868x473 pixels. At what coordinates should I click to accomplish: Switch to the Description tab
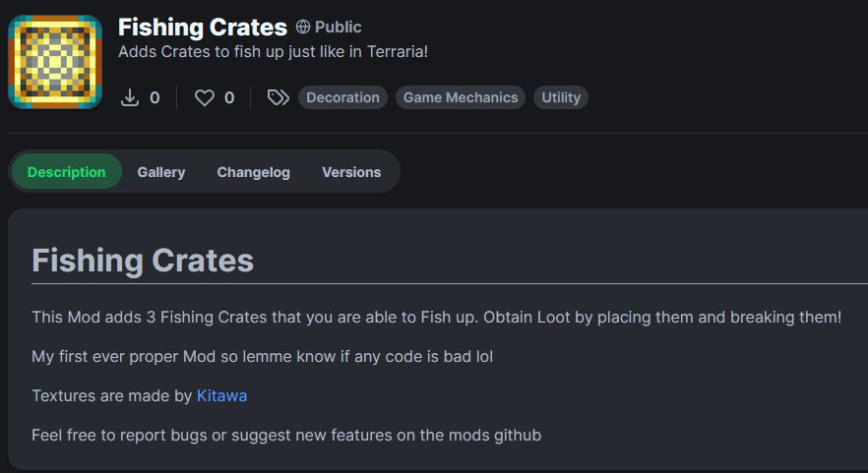pos(67,171)
